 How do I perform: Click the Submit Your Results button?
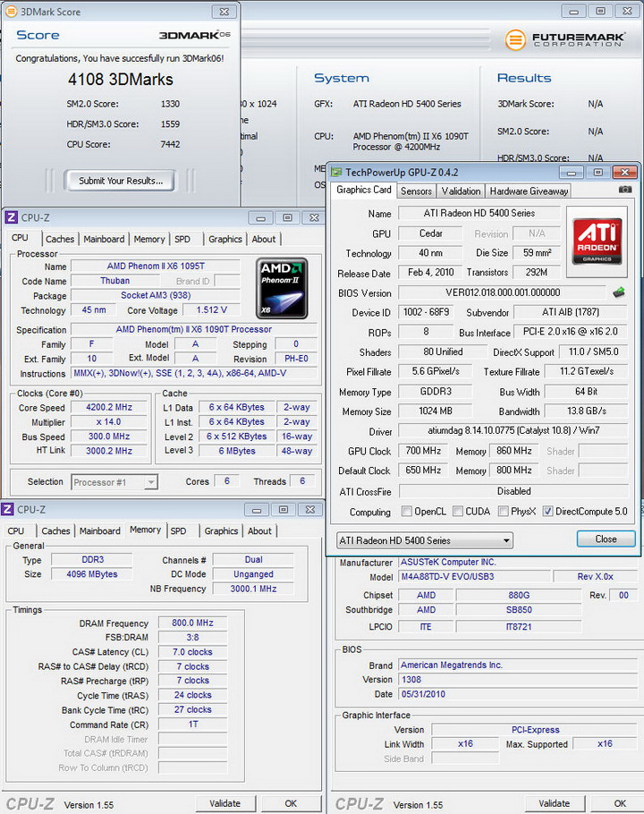(x=120, y=181)
